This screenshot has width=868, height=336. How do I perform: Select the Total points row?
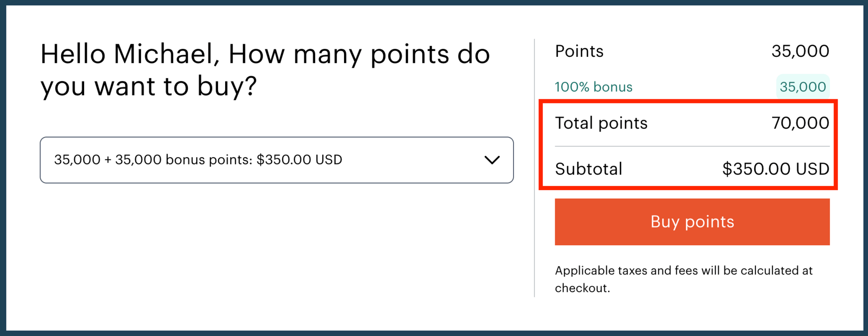(x=692, y=123)
